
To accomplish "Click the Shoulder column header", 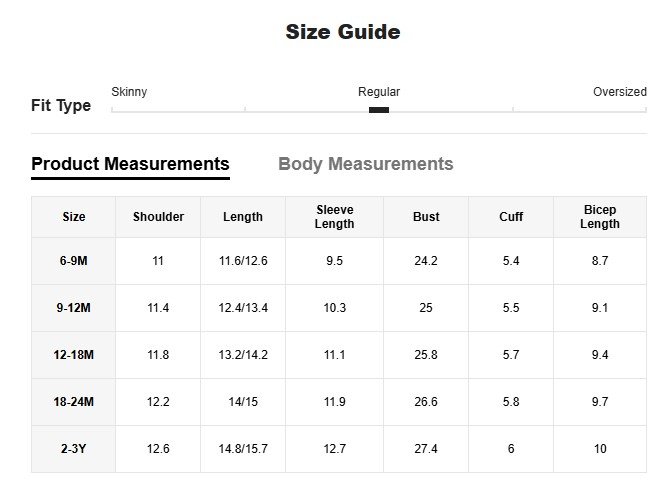I will pos(158,217).
